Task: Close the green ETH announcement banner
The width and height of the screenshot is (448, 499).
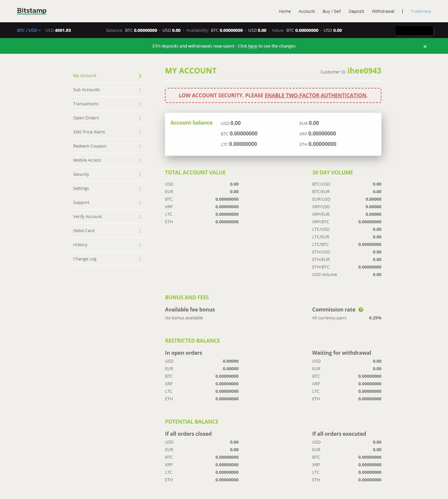Action: click(425, 47)
